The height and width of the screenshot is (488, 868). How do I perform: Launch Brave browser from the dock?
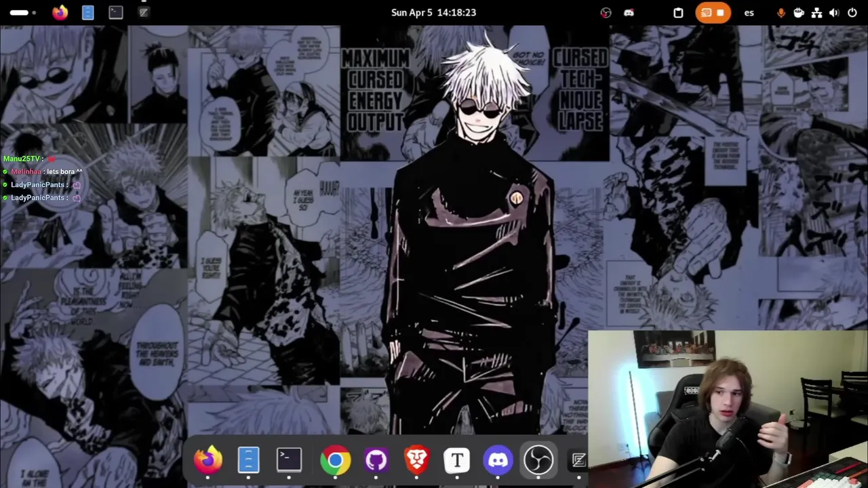(416, 460)
